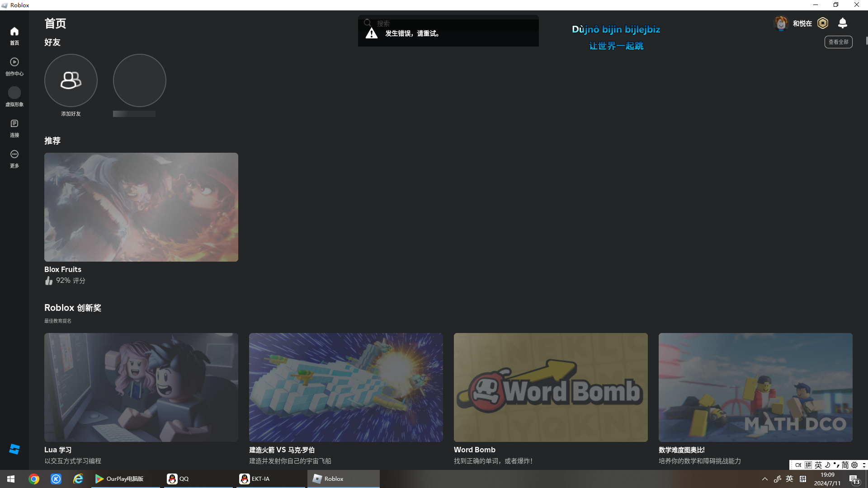Open the Word Bomb game thumbnail

pos(551,387)
